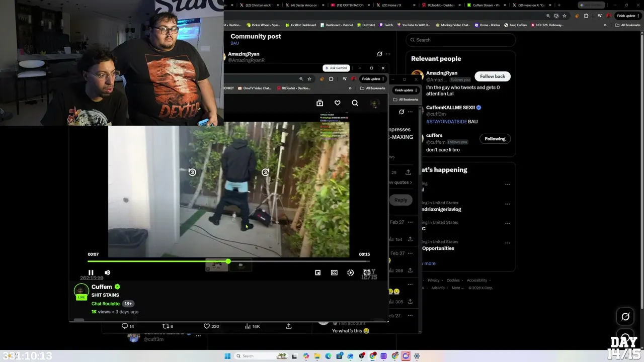Click Finish update in Kick window
Image resolution: width=644 pixels, height=362 pixels.
[373, 79]
